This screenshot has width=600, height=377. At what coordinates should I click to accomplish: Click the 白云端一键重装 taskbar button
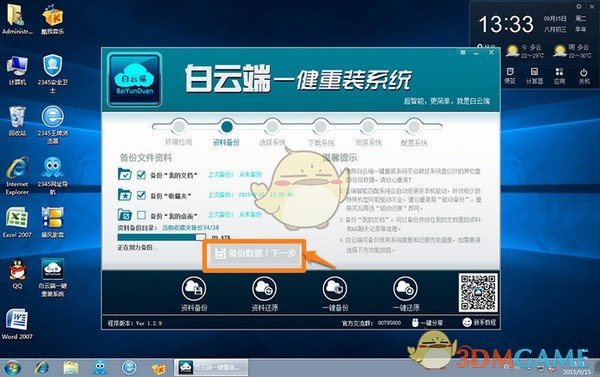[x=211, y=367]
